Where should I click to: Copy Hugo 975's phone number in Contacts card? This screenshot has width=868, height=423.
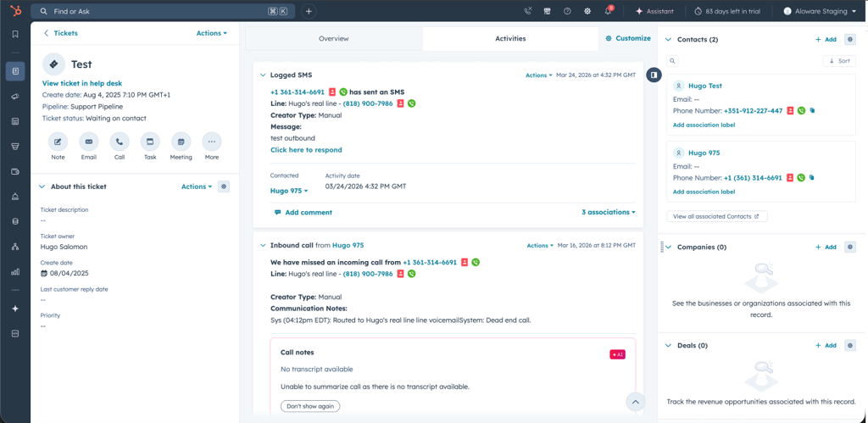(x=812, y=178)
